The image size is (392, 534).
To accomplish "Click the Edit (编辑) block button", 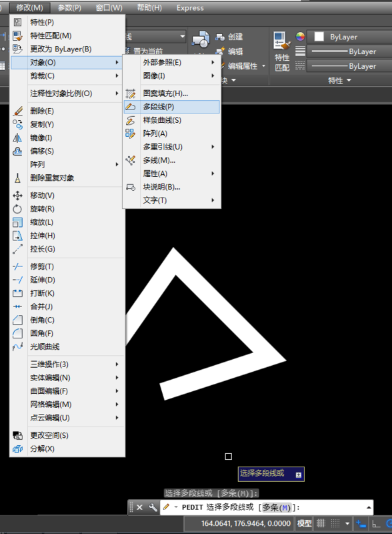I will coord(229,51).
